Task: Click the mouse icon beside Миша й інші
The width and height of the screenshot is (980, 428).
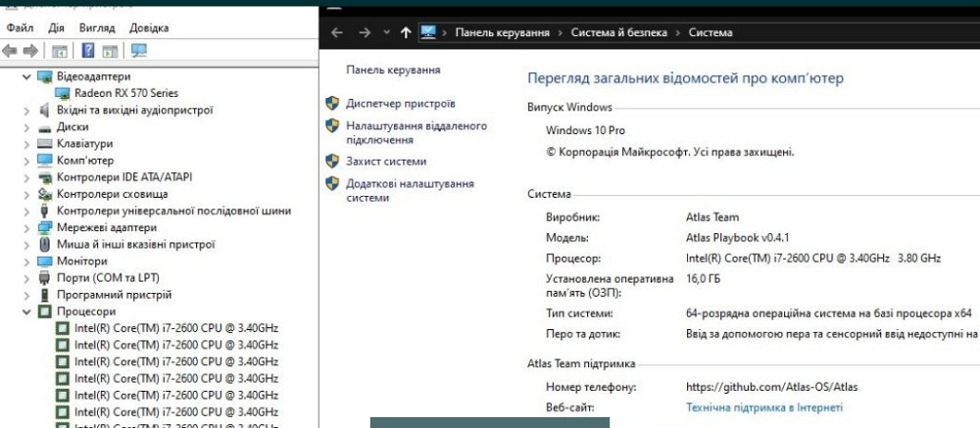Action: (x=44, y=244)
